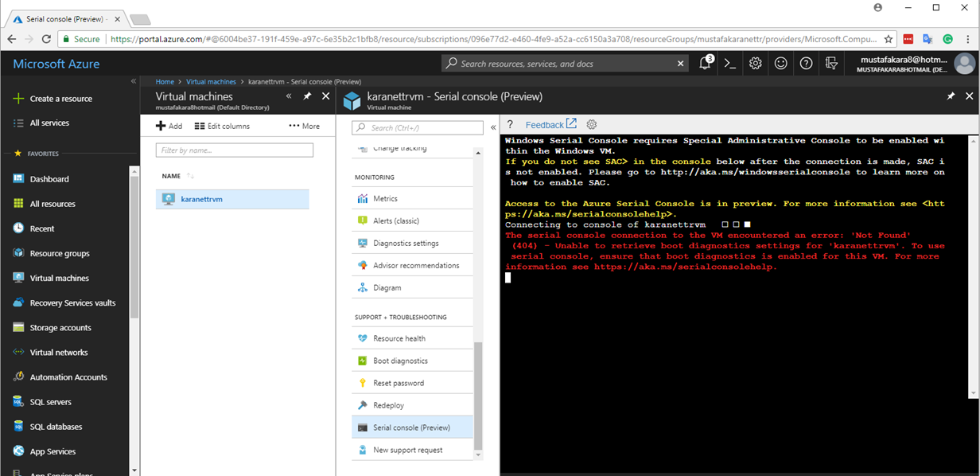
Task: Open serial console settings gear
Action: click(592, 125)
